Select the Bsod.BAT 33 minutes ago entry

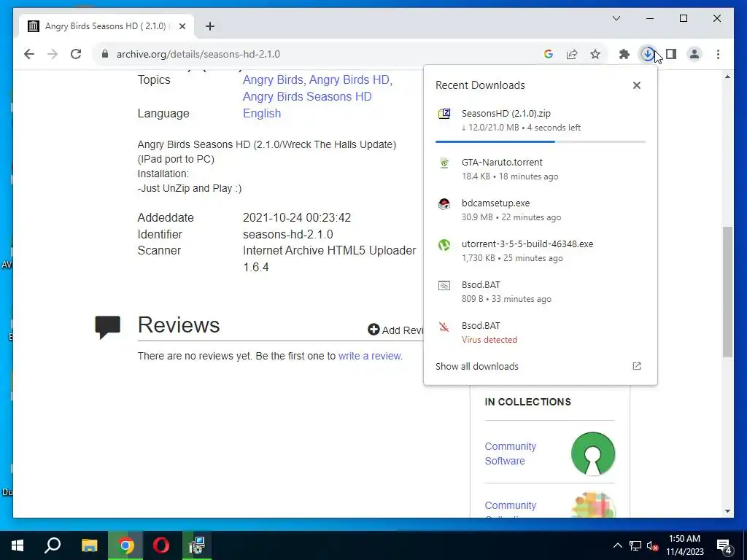click(541, 292)
